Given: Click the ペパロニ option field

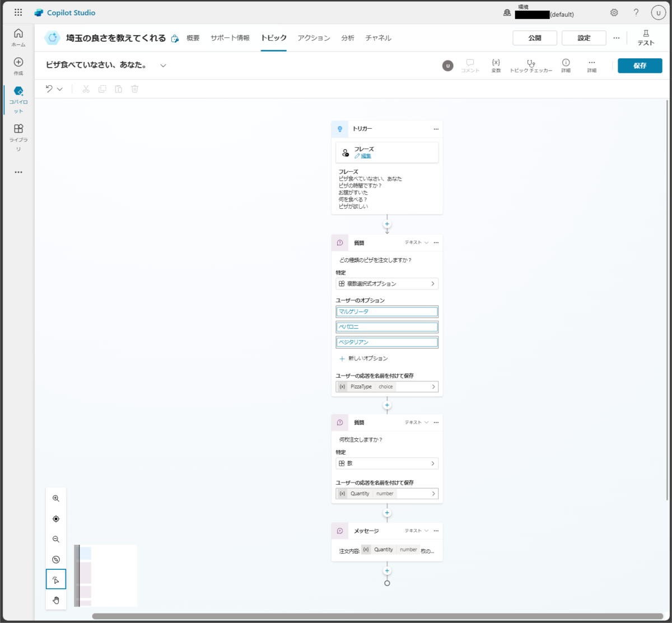Looking at the screenshot, I should (x=387, y=327).
